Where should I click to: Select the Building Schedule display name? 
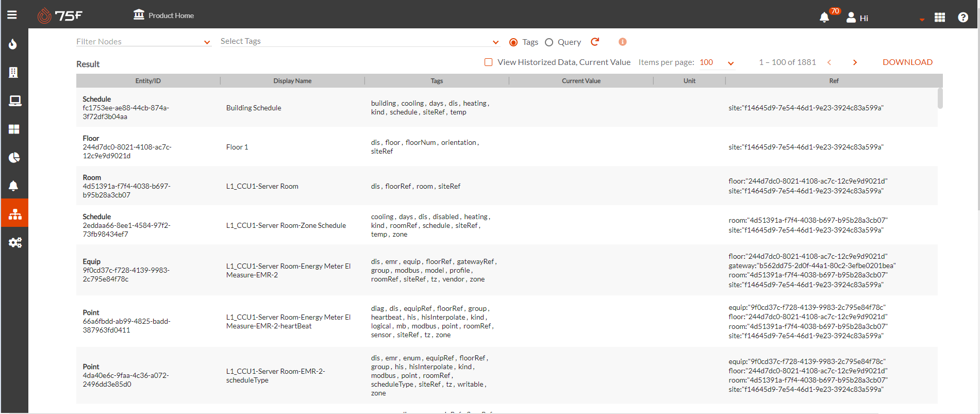point(254,108)
